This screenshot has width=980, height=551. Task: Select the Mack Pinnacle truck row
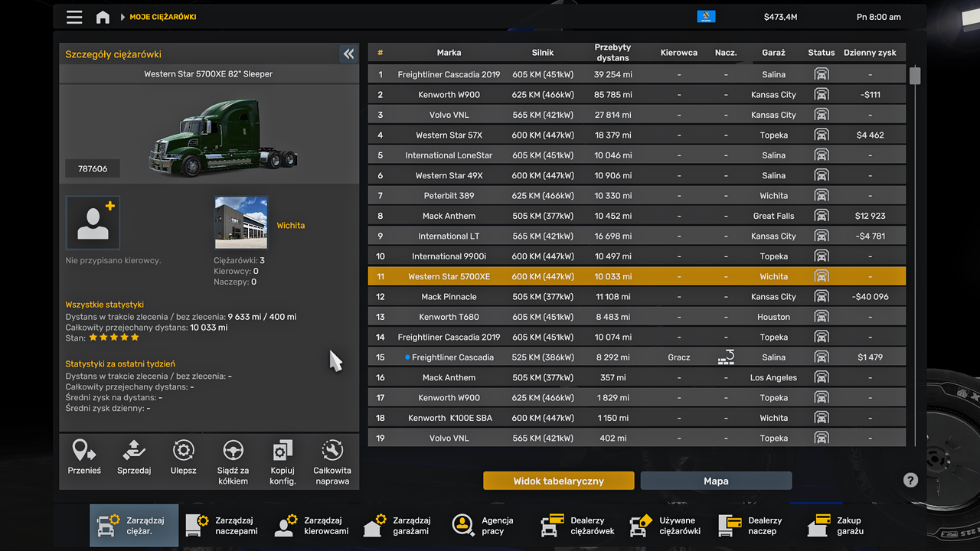[637, 297]
